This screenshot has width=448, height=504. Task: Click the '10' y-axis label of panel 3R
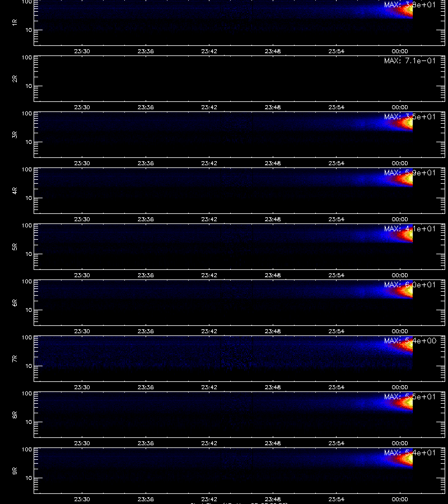[x=29, y=142]
